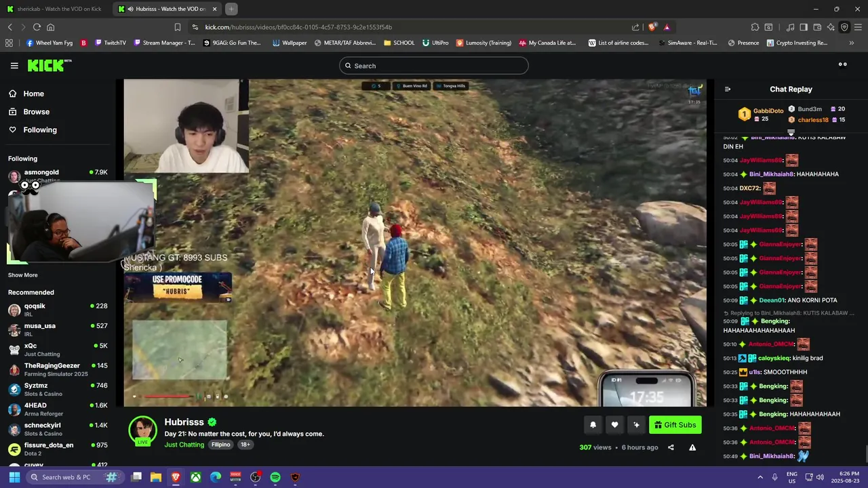Share this video with share icon
The height and width of the screenshot is (488, 868).
point(671,447)
